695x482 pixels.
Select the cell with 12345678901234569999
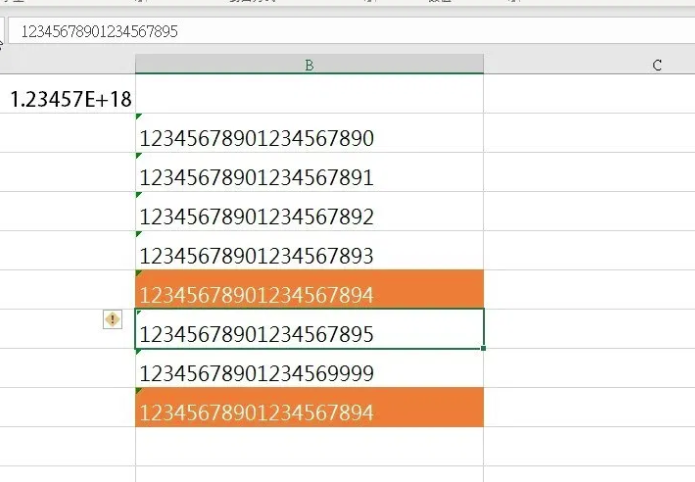pos(309,368)
